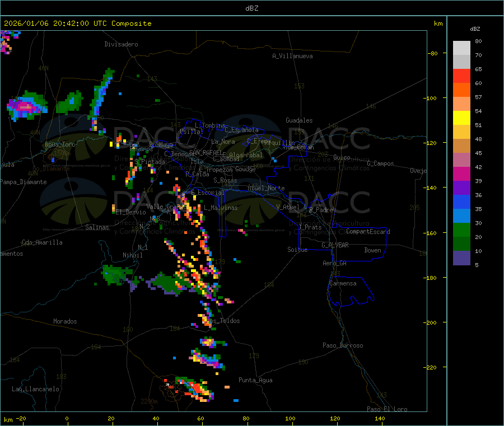Click the El_Desvio location label

point(131,212)
